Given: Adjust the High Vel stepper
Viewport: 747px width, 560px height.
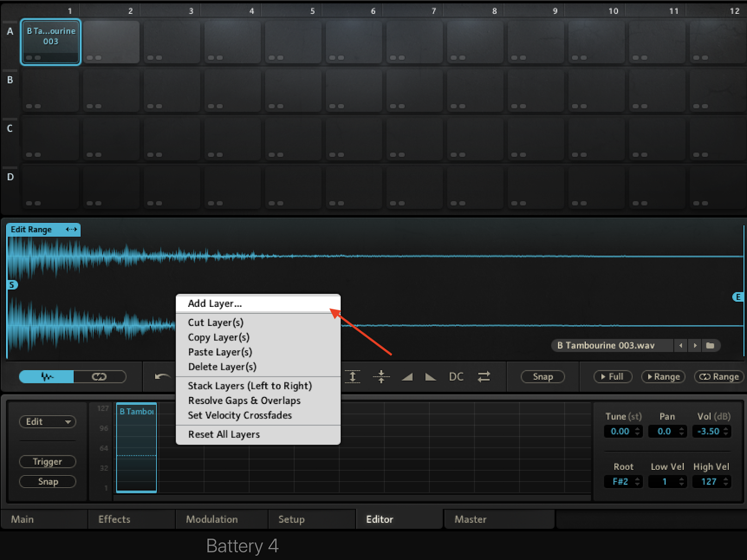Looking at the screenshot, I should point(712,482).
